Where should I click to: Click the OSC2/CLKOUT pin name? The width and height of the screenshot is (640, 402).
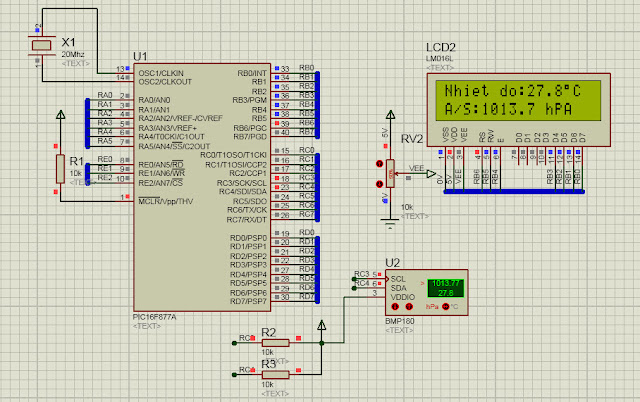[165, 82]
